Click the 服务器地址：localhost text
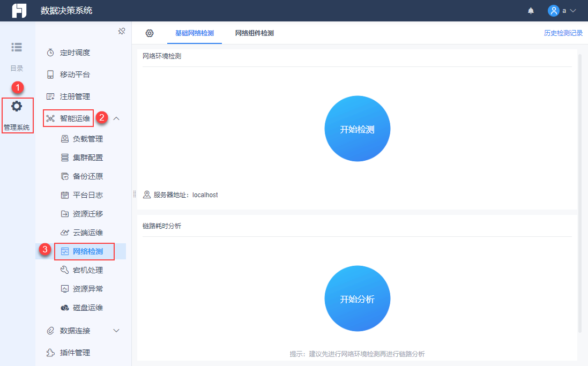The image size is (588, 366). (185, 195)
